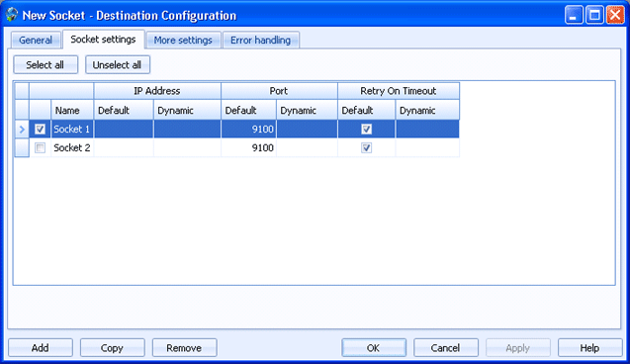The image size is (630, 364).
Task: Click Socket 1 IP Address default cell
Action: (x=124, y=129)
